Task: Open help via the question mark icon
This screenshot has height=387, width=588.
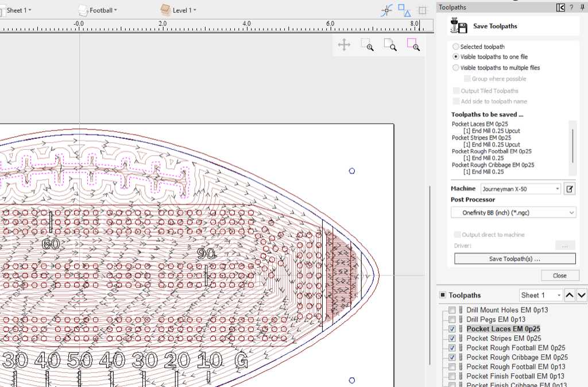Action: tap(571, 7)
